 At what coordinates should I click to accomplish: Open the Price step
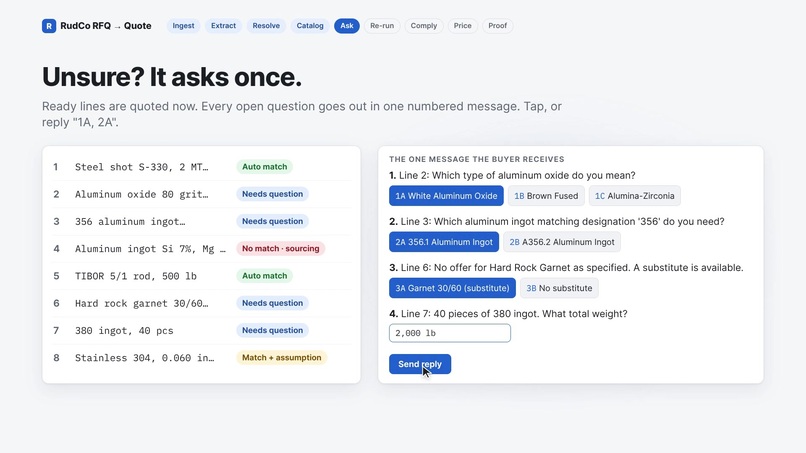(463, 26)
